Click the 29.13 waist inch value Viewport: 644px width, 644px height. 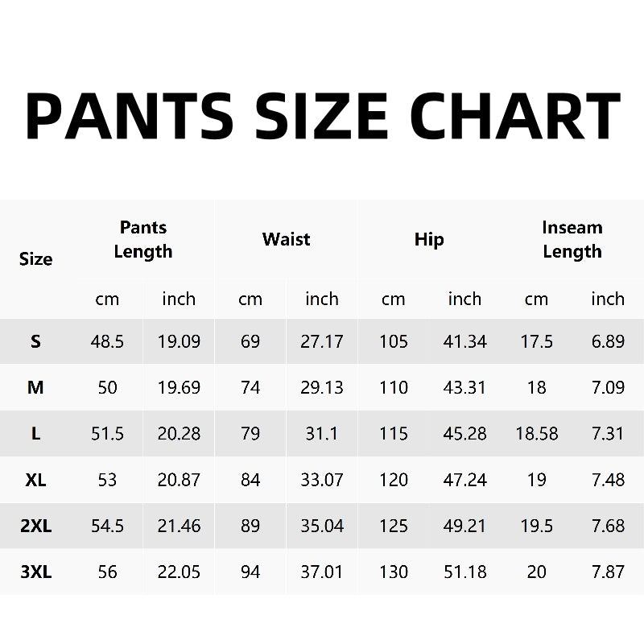[x=322, y=387]
